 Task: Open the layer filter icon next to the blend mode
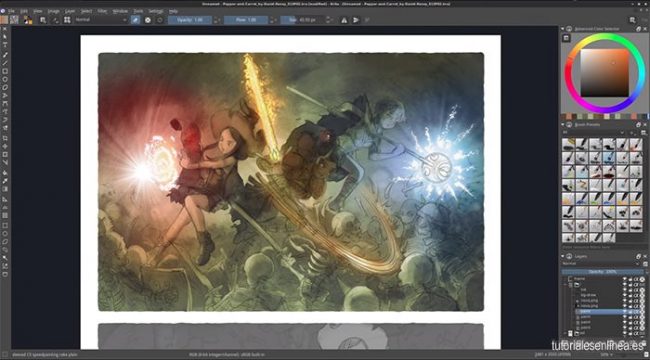tap(645, 264)
